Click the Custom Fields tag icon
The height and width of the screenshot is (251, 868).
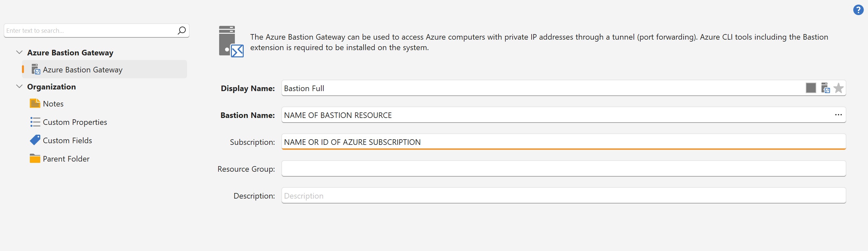35,140
